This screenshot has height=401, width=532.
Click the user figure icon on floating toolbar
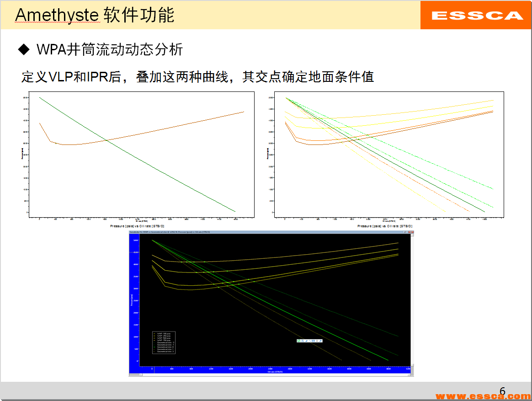[x=317, y=341]
